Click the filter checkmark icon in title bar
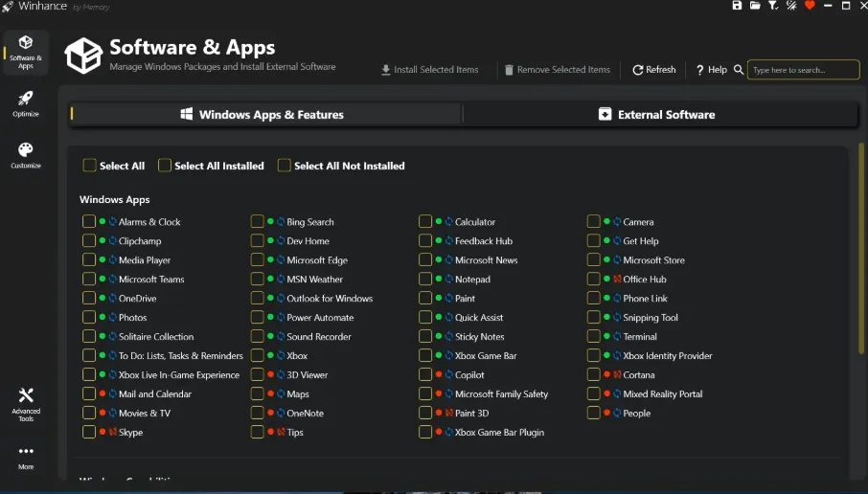This screenshot has width=868, height=494. click(773, 6)
